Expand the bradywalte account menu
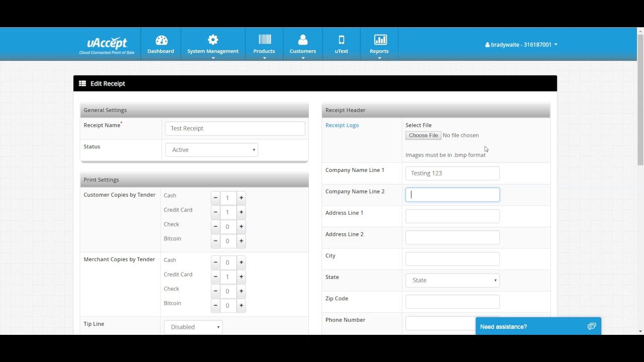The width and height of the screenshot is (644, 362). tap(521, 45)
